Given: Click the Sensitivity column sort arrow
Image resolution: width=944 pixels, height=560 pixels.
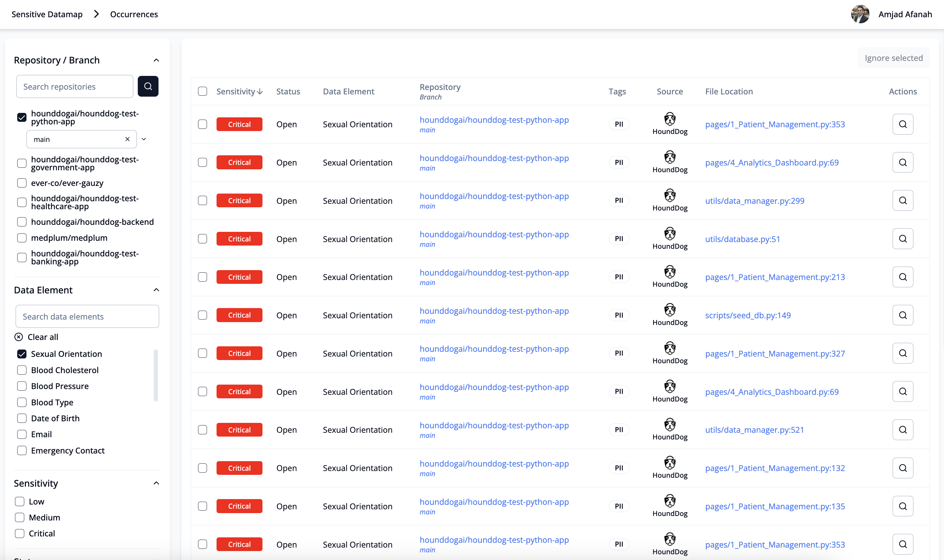Looking at the screenshot, I should tap(260, 92).
